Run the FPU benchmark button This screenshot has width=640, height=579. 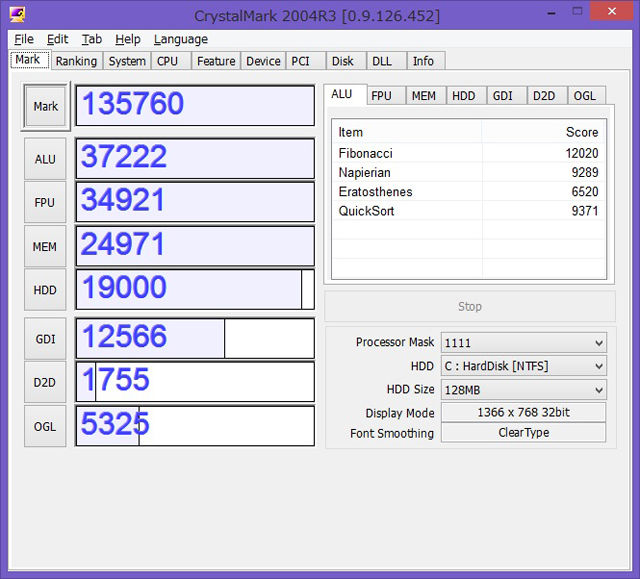(x=45, y=202)
